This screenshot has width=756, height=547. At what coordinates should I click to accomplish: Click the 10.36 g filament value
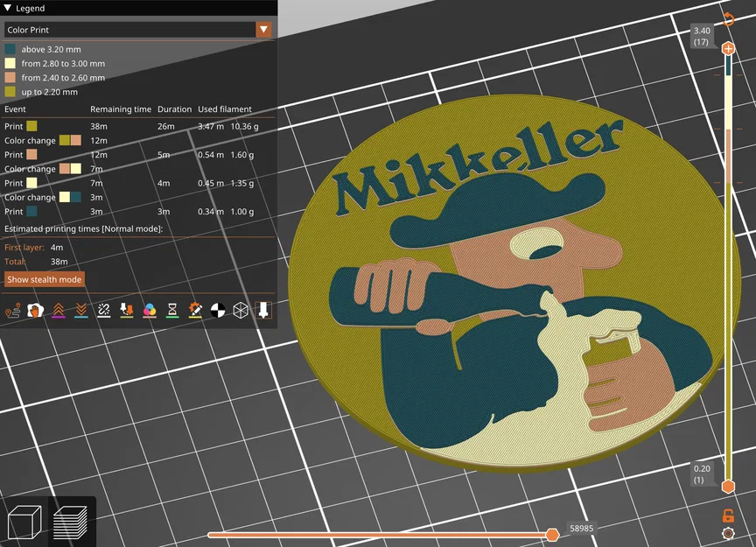[244, 126]
